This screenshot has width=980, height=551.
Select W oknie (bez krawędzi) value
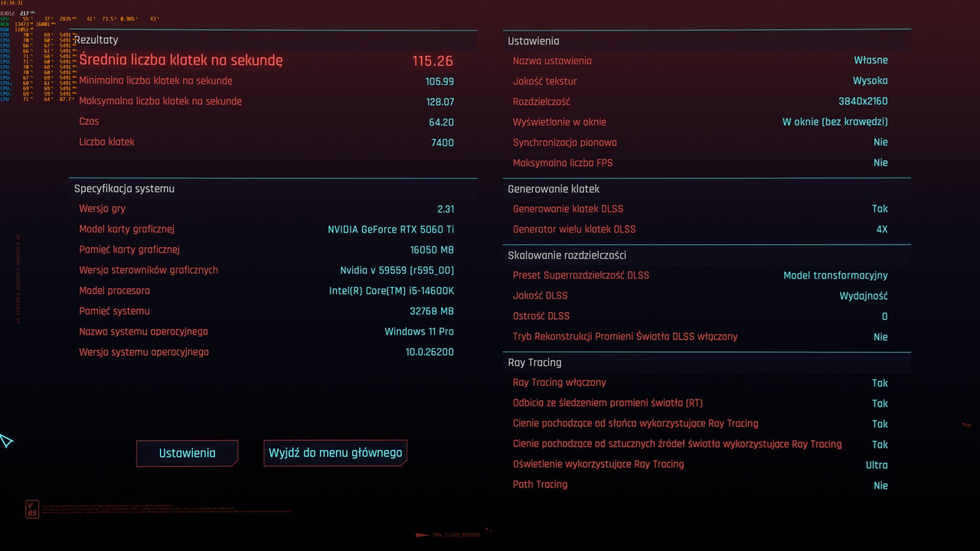835,122
